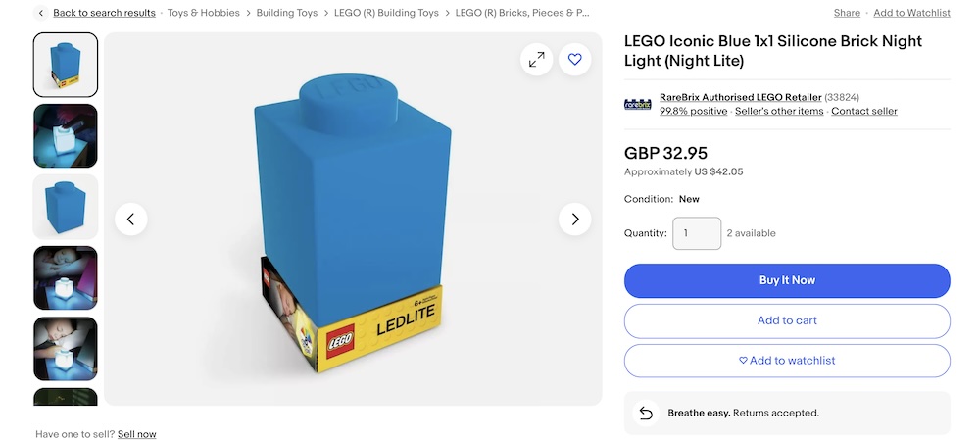Open Seller's other items link
This screenshot has height=440, width=980.
(x=779, y=112)
